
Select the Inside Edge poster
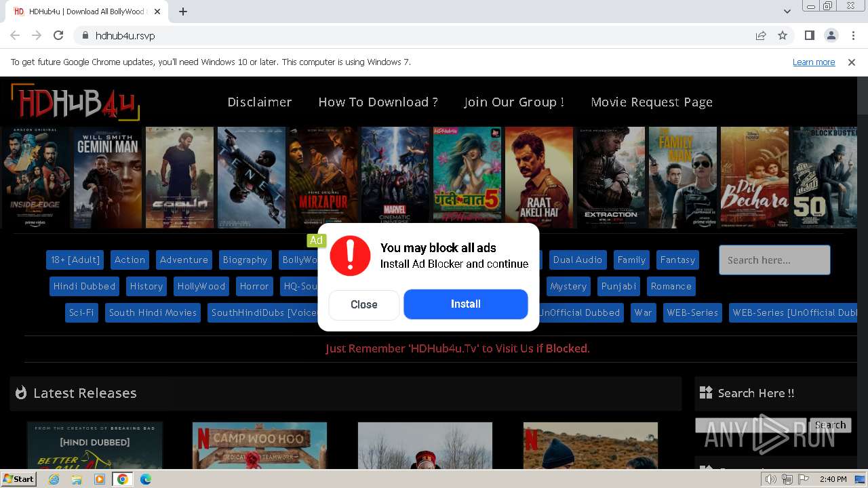tap(35, 178)
